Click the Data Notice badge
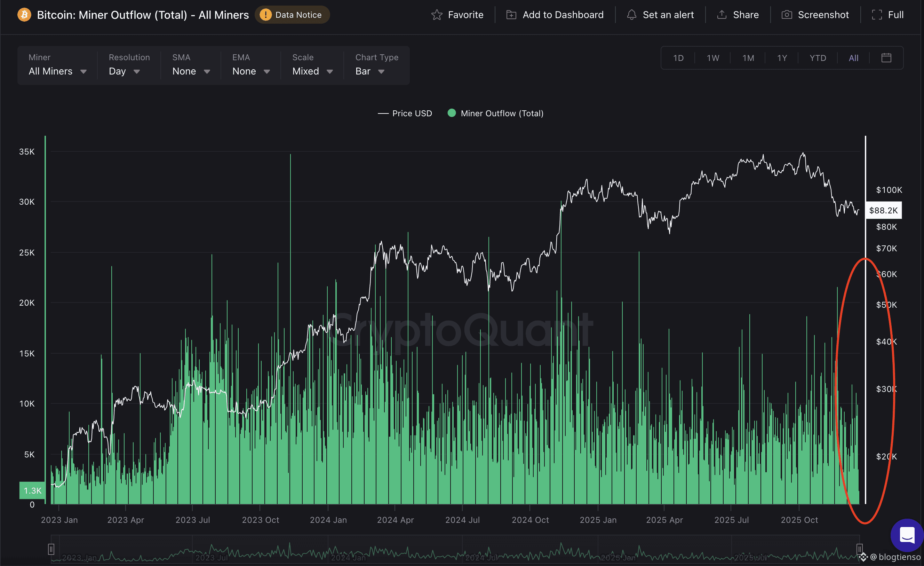This screenshot has height=566, width=924. point(292,15)
